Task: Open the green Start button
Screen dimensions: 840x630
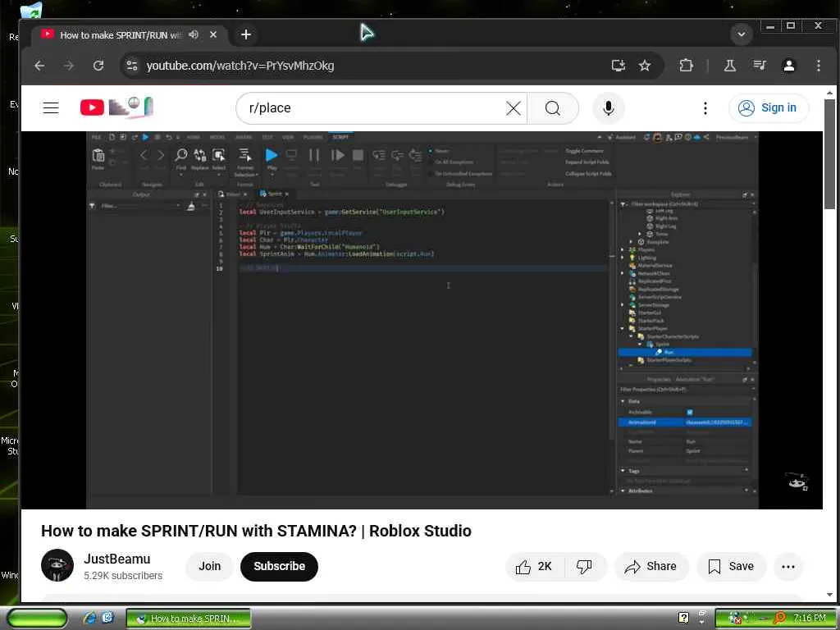Action: coord(36,619)
